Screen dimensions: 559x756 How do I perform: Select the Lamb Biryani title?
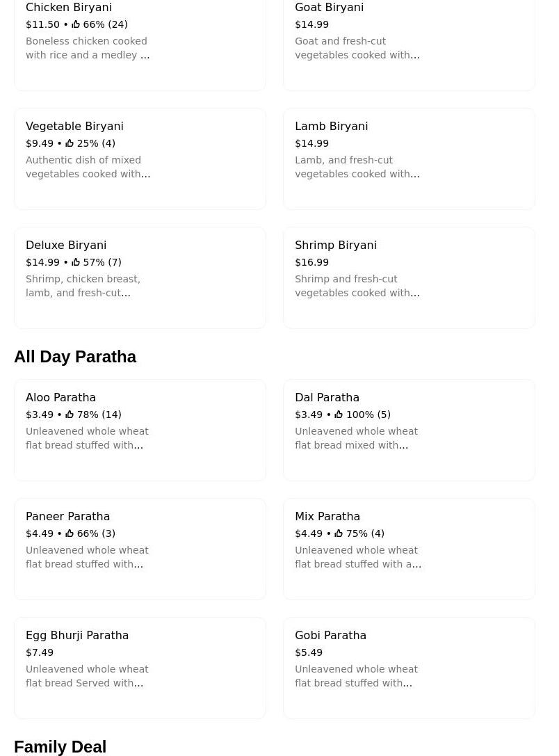pos(331,127)
